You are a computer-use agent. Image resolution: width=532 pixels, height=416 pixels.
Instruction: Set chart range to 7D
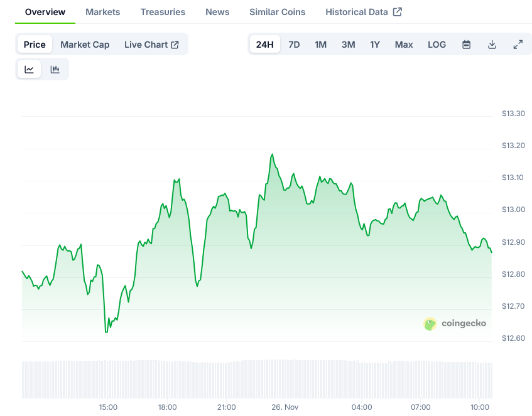pos(294,45)
